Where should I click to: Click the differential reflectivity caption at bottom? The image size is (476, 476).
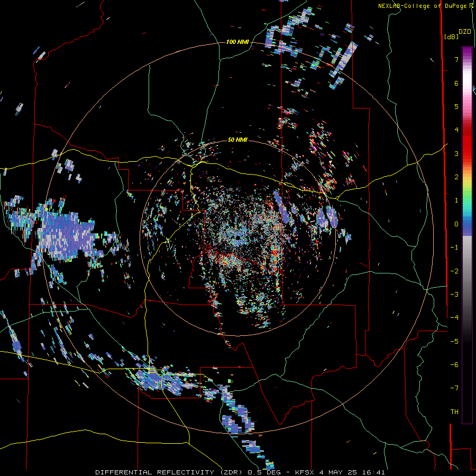point(240,472)
